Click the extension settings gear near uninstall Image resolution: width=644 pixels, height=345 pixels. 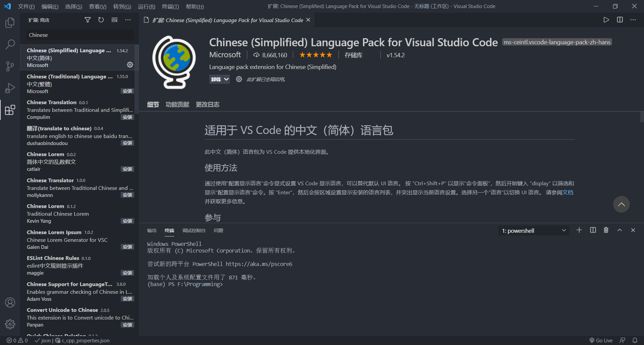239,79
